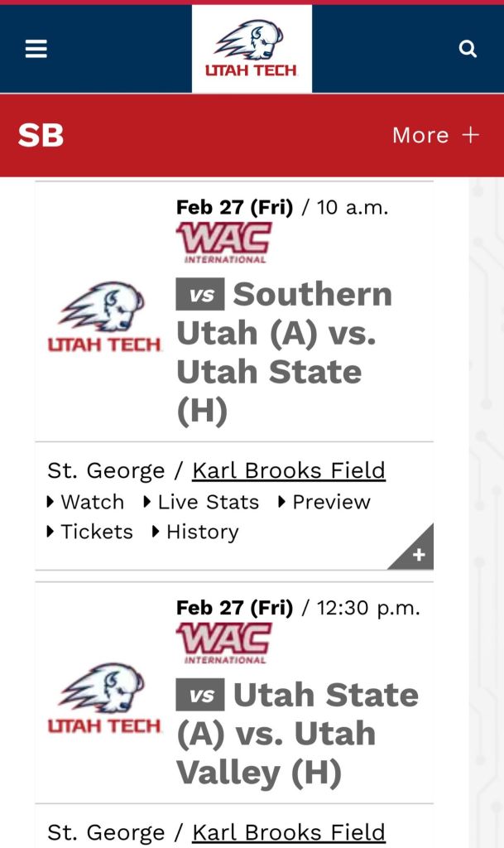Click Karl Brooks Field link in second game
This screenshot has height=848, width=504.
288,831
